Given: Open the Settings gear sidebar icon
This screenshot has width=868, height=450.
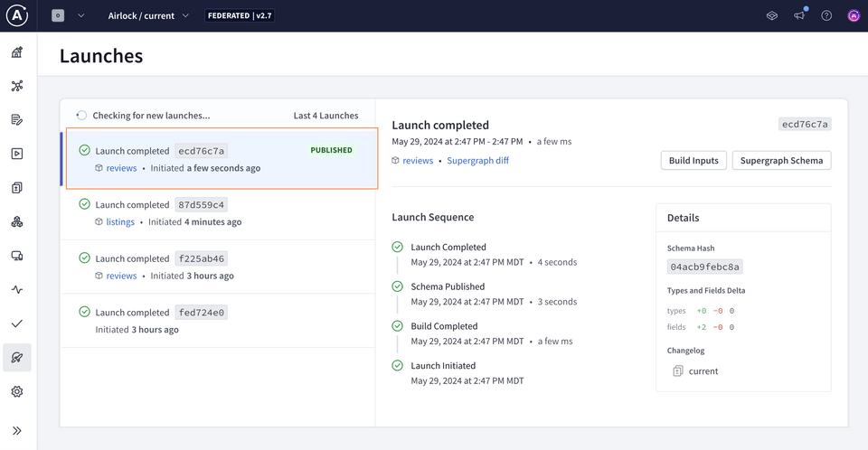Looking at the screenshot, I should pos(17,391).
